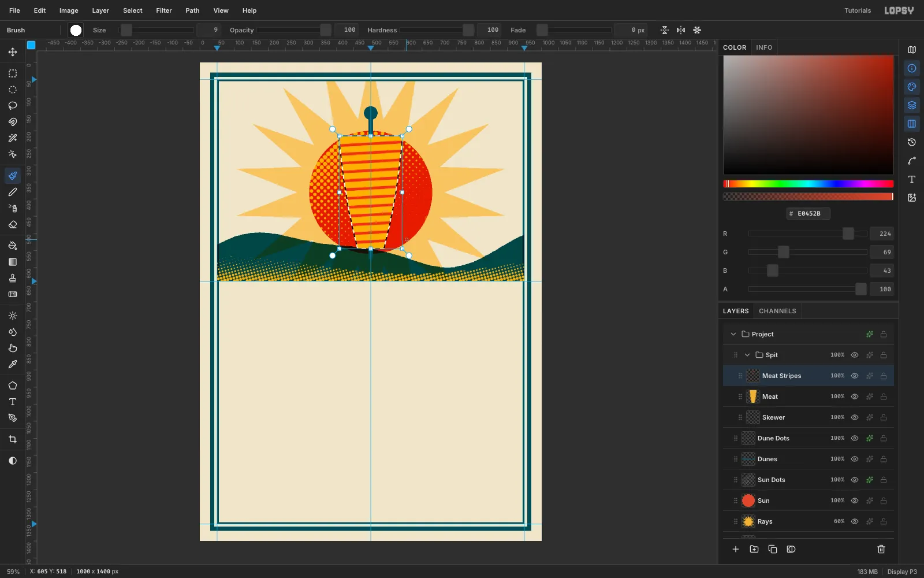Click the 59% zoom level indicator
The width and height of the screenshot is (924, 578).
coord(13,572)
